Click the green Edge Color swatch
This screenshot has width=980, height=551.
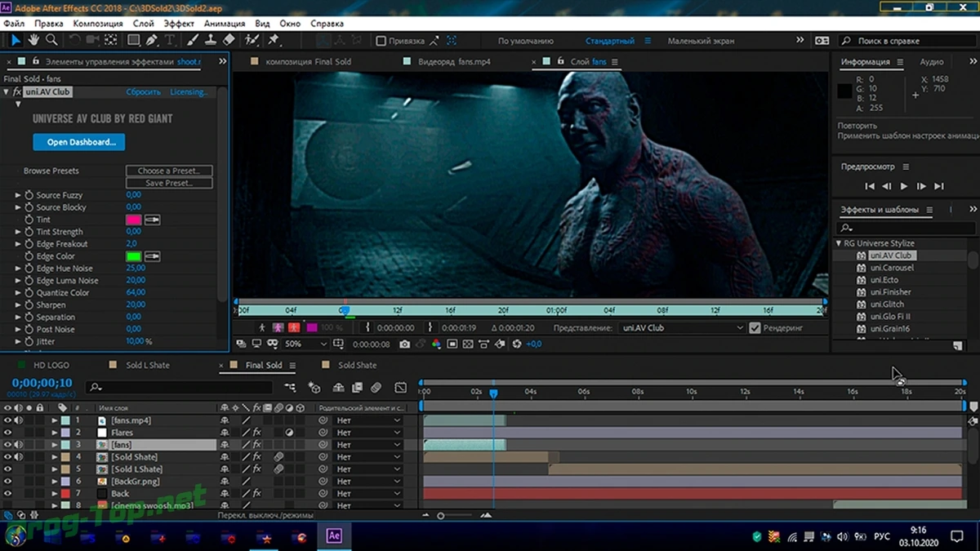(133, 256)
